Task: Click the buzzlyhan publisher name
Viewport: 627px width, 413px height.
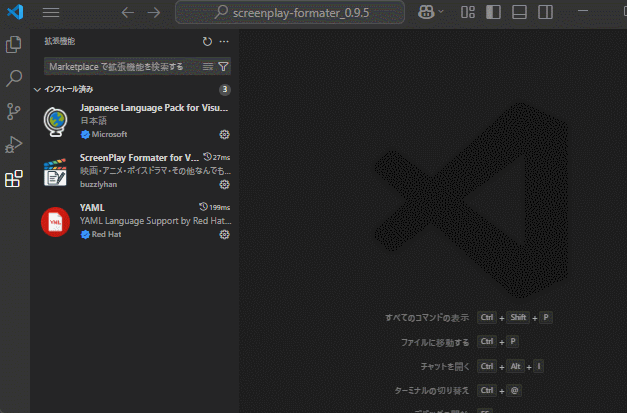Action: 98,184
